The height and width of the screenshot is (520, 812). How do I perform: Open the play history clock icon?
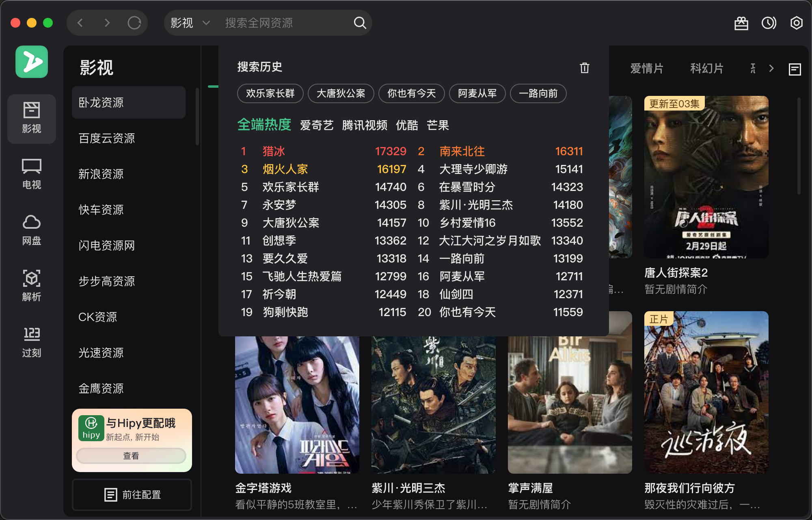[769, 23]
